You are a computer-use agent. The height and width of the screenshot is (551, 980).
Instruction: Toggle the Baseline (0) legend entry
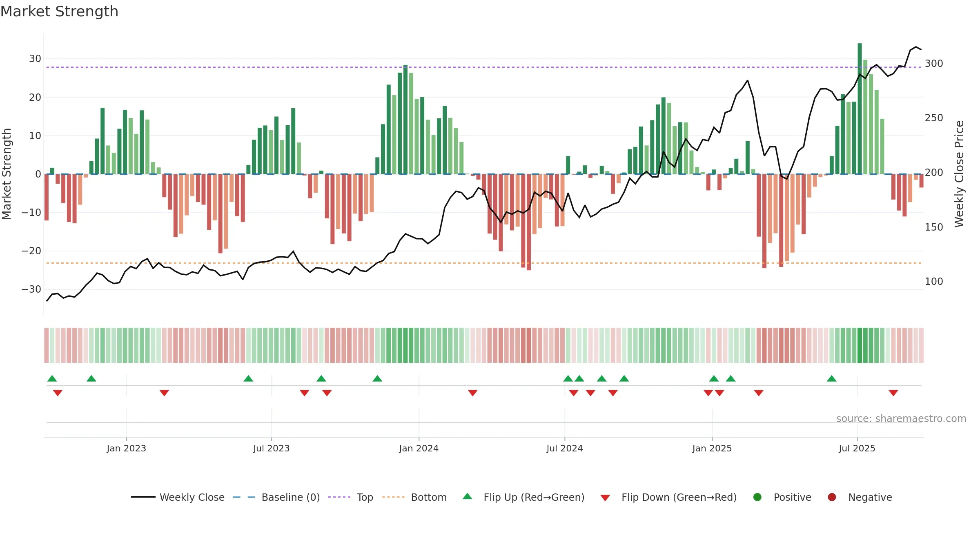[x=276, y=497]
